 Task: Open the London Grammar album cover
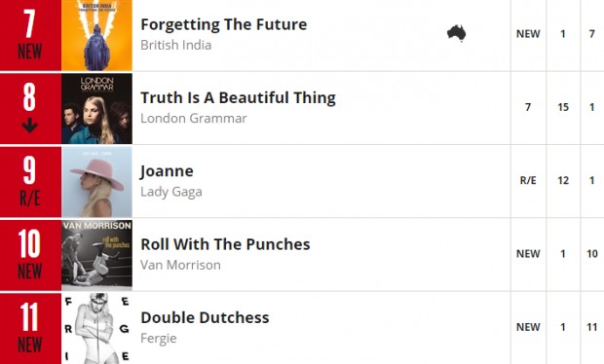click(x=96, y=108)
